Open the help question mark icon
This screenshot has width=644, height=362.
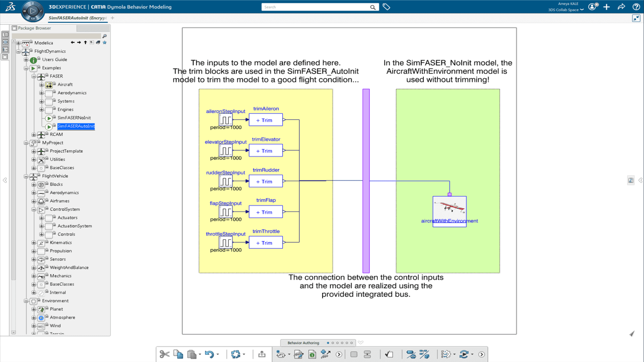click(x=636, y=7)
